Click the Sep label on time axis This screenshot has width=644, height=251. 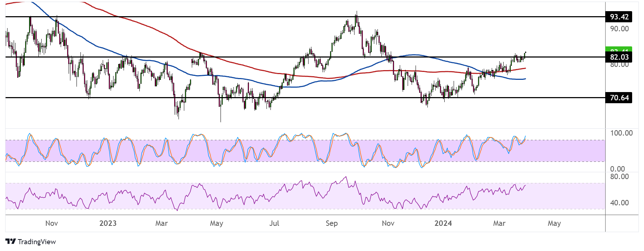tap(332, 223)
